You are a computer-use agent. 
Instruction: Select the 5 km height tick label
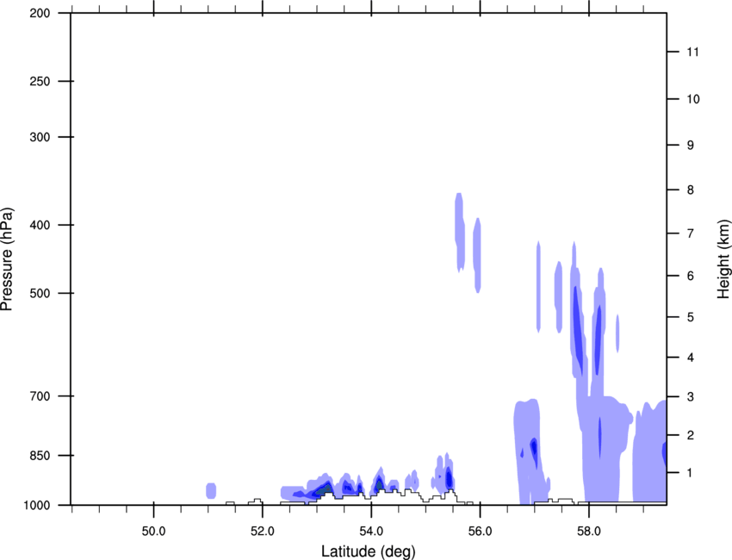[x=691, y=317]
